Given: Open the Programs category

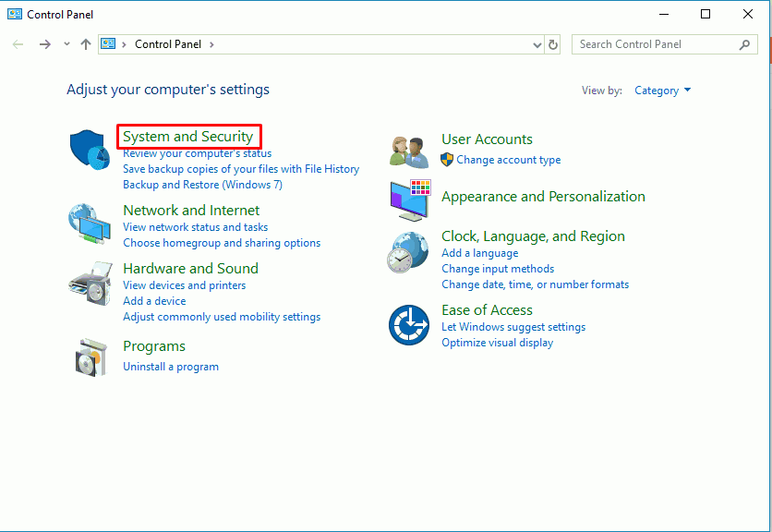Looking at the screenshot, I should tap(154, 346).
